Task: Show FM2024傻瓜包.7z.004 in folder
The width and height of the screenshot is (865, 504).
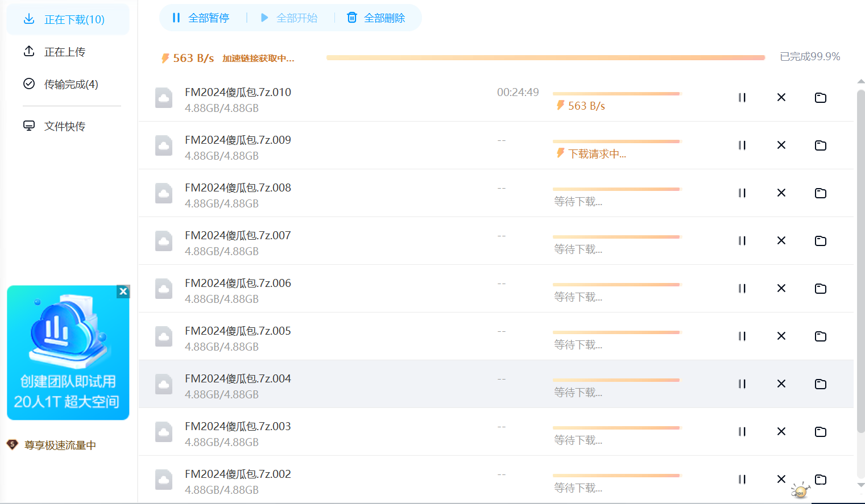Action: 820,384
